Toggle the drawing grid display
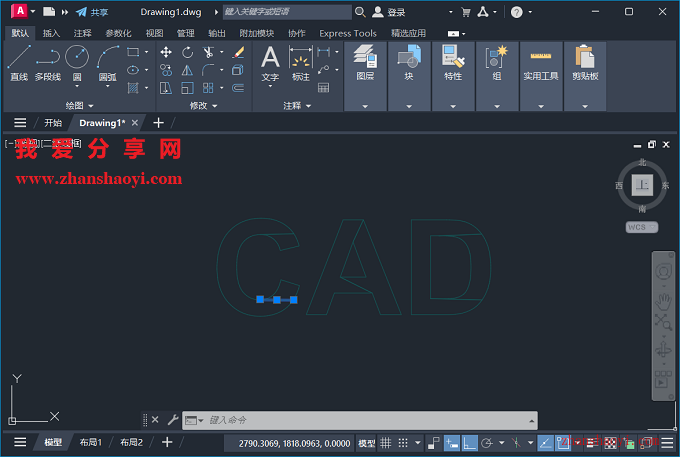Image resolution: width=680 pixels, height=457 pixels. click(386, 443)
